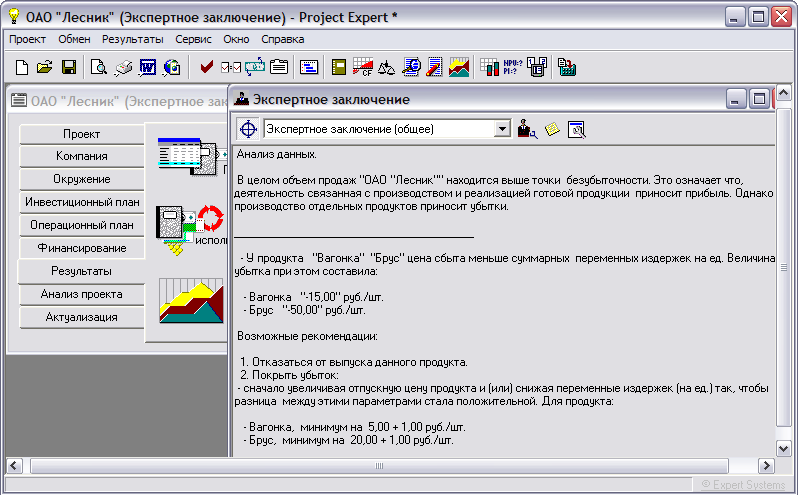This screenshot has width=798, height=495.
Task: Open the Экспертное заключение (общее) dropdown arrow
Action: tap(502, 129)
